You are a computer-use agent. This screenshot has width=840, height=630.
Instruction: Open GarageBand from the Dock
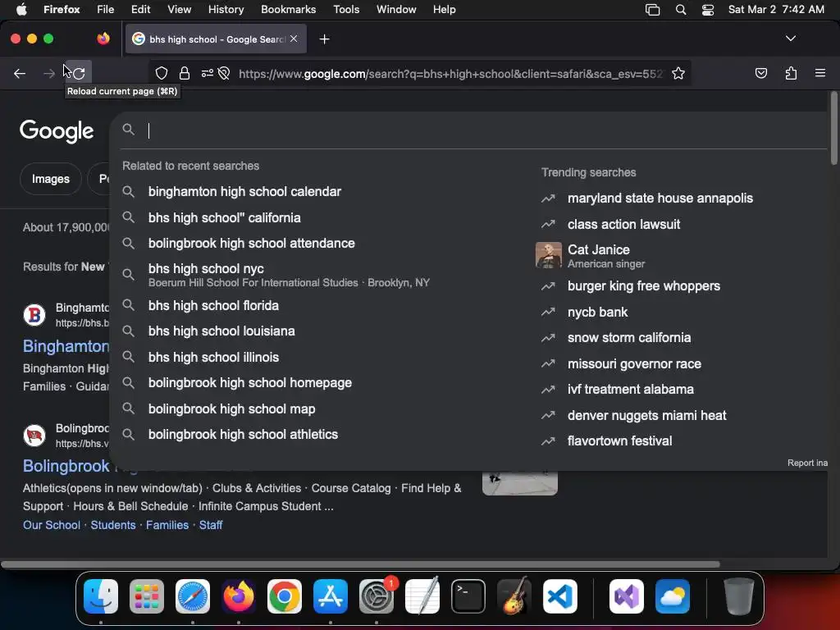(x=514, y=596)
